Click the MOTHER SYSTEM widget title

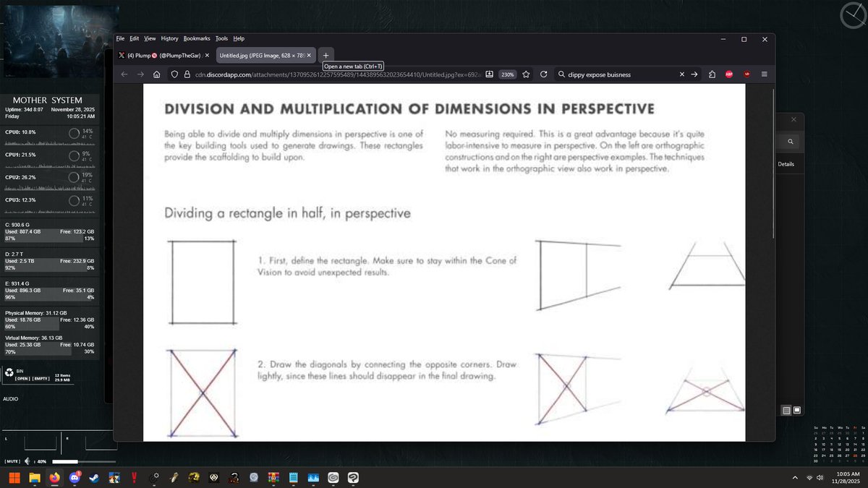pos(48,100)
